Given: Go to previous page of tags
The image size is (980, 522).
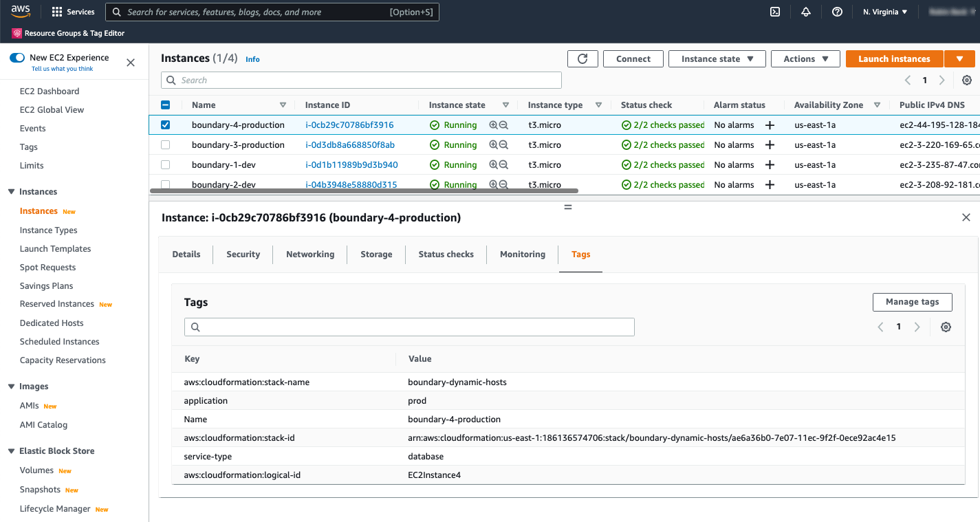Looking at the screenshot, I should (880, 327).
